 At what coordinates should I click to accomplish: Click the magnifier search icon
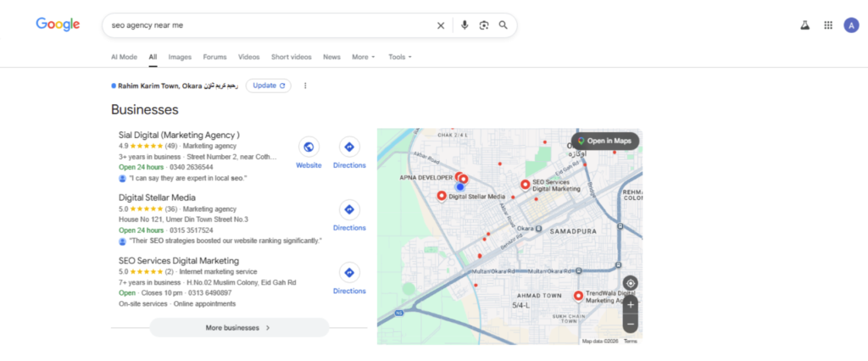point(504,25)
